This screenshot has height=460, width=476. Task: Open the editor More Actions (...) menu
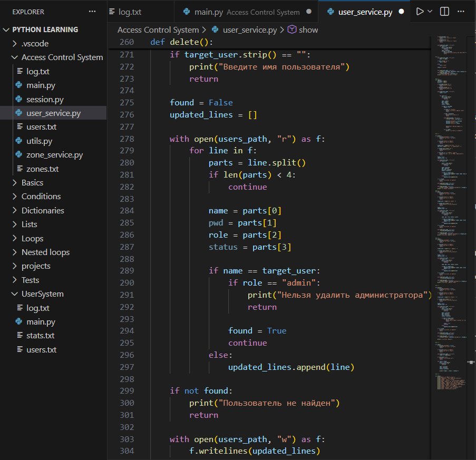tap(462, 11)
